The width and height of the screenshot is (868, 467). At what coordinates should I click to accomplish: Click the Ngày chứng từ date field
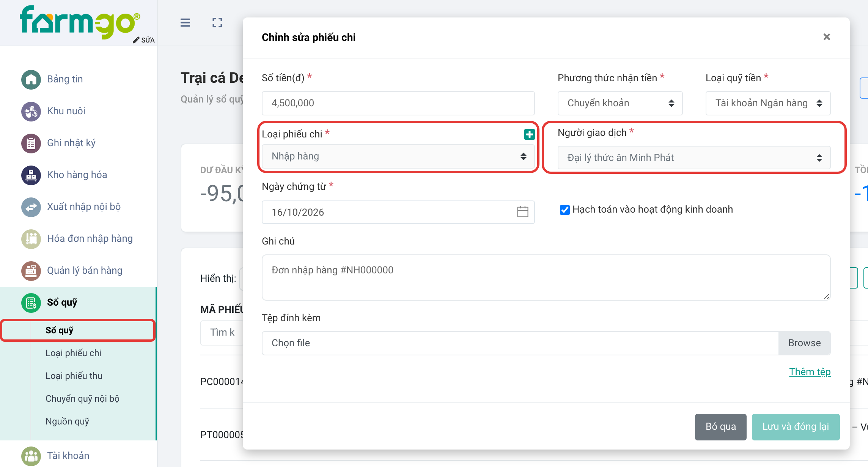click(398, 212)
